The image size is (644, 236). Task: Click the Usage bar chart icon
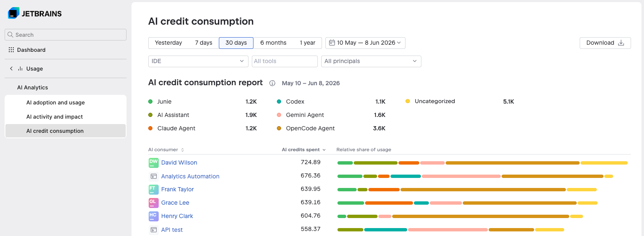[x=20, y=69]
